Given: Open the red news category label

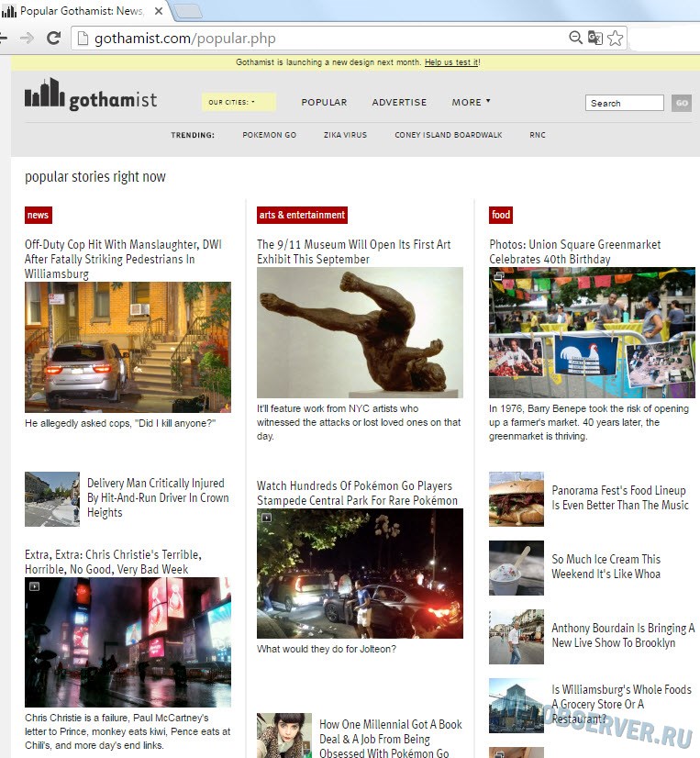Looking at the screenshot, I should (39, 215).
